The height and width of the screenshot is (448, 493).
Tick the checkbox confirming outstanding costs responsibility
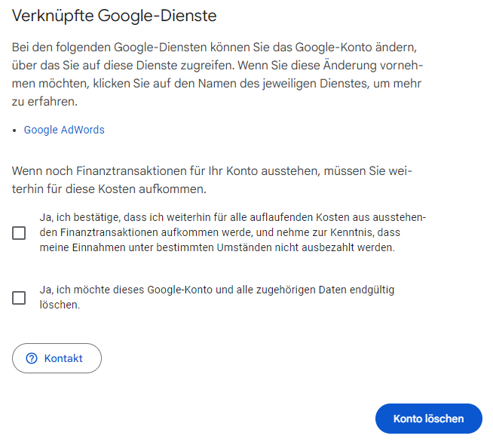tap(19, 233)
